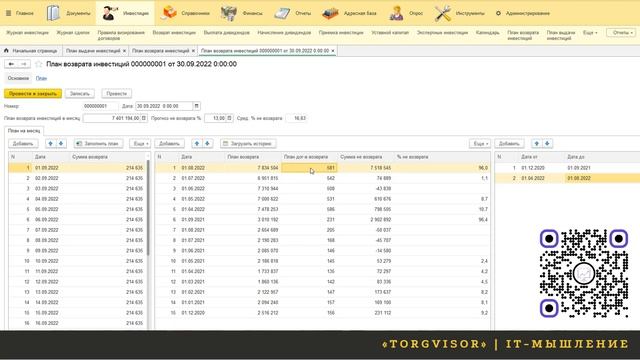Click the Дата input field
The image size is (640, 360).
pyautogui.click(x=164, y=106)
